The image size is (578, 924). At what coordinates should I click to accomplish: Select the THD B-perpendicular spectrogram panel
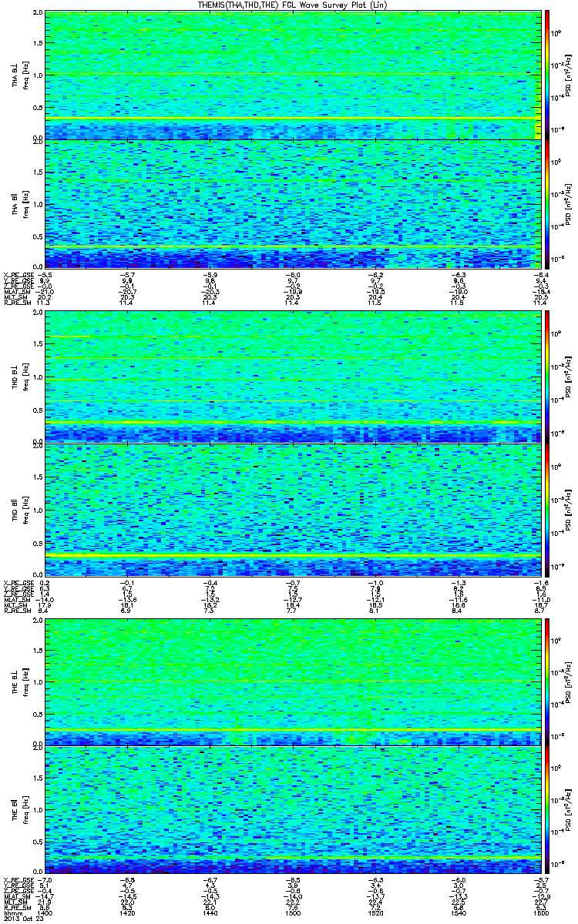click(294, 377)
